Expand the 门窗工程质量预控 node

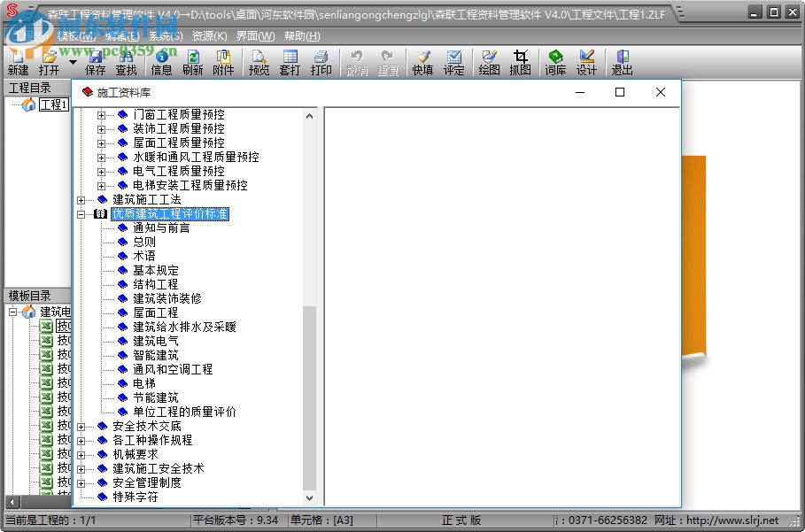click(101, 115)
